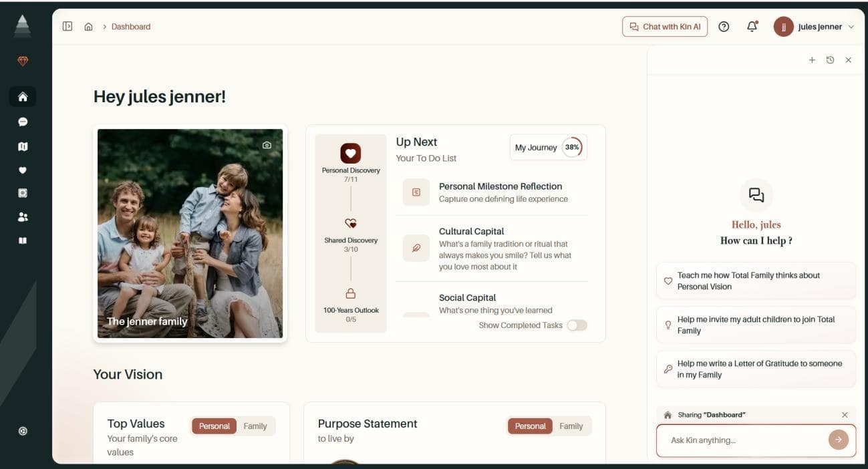Remove the Sharing "Dashboard" context

point(845,415)
